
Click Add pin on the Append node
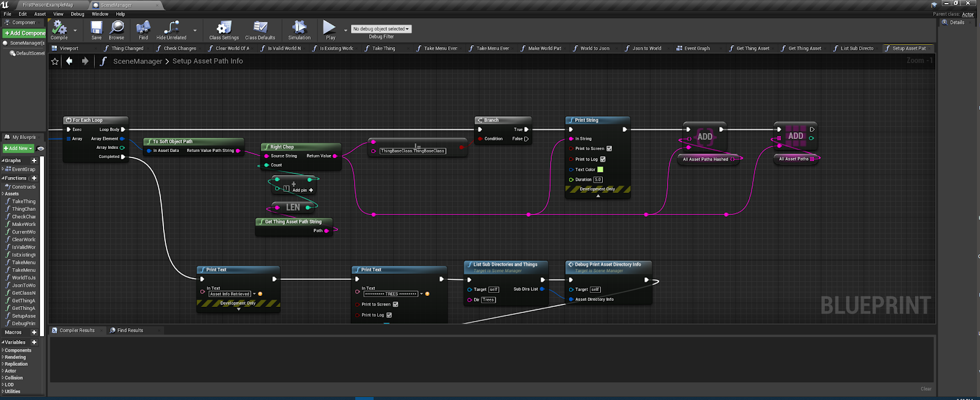(303, 190)
